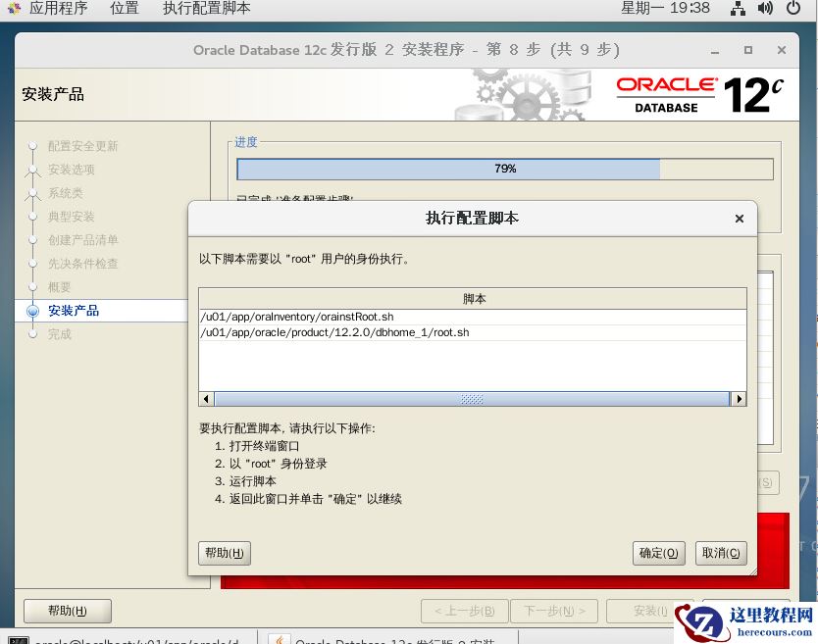
Task: Open the volume speaker icon
Action: [765, 8]
